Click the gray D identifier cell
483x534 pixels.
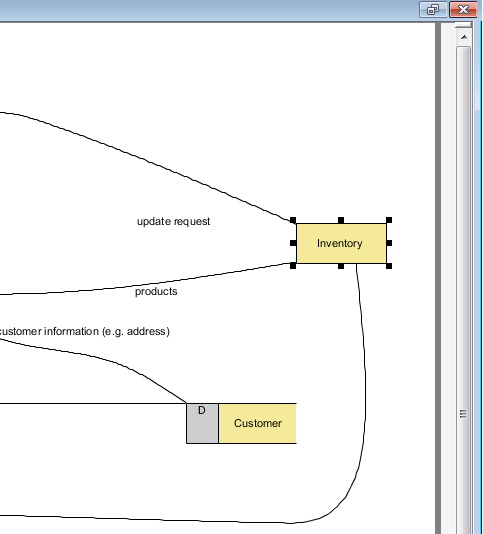202,423
